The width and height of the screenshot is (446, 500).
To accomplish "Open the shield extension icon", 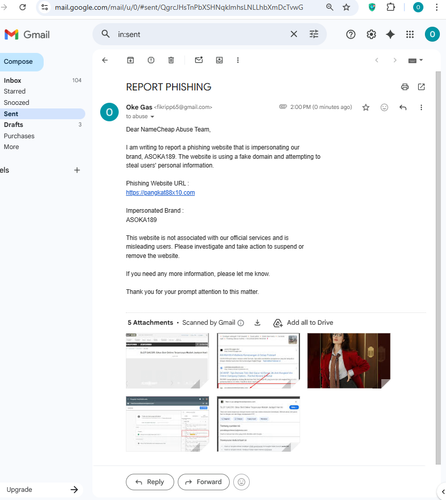I will (x=372, y=7).
